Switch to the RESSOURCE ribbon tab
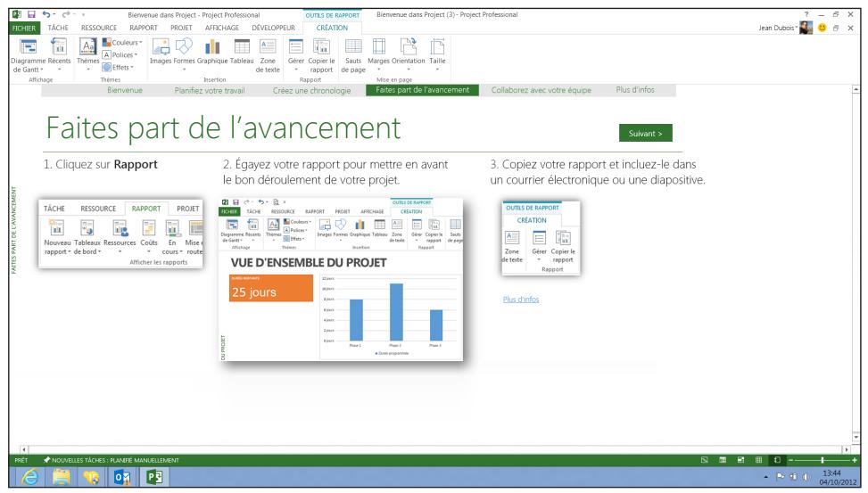 pyautogui.click(x=98, y=28)
